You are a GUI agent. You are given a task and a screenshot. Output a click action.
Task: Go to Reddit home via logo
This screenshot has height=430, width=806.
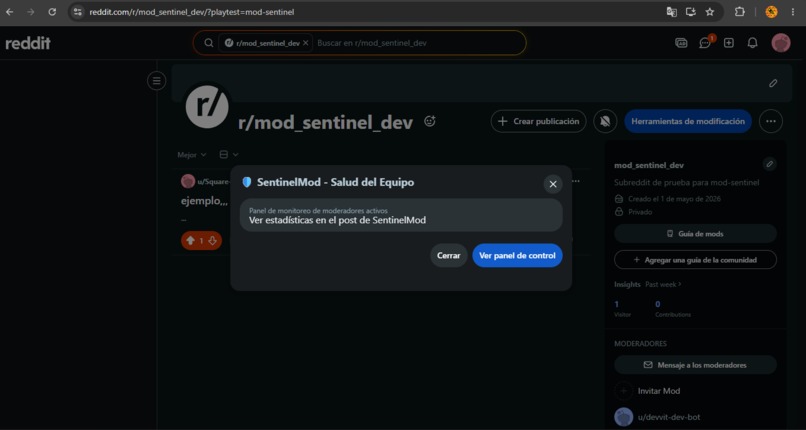[28, 44]
